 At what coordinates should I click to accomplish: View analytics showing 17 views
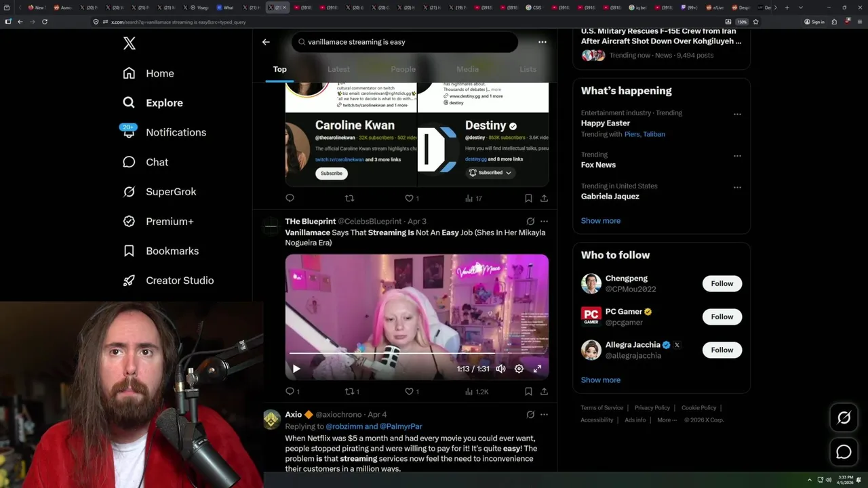coord(473,199)
